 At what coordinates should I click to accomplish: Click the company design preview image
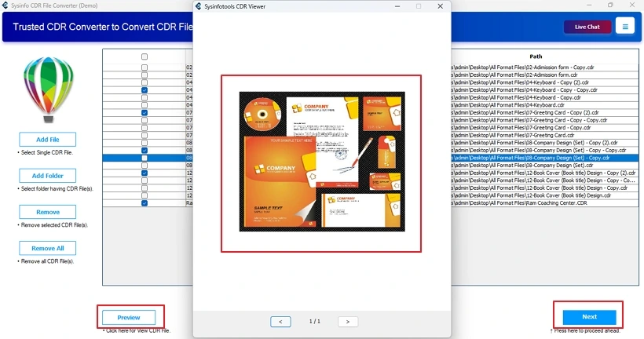tap(322, 162)
